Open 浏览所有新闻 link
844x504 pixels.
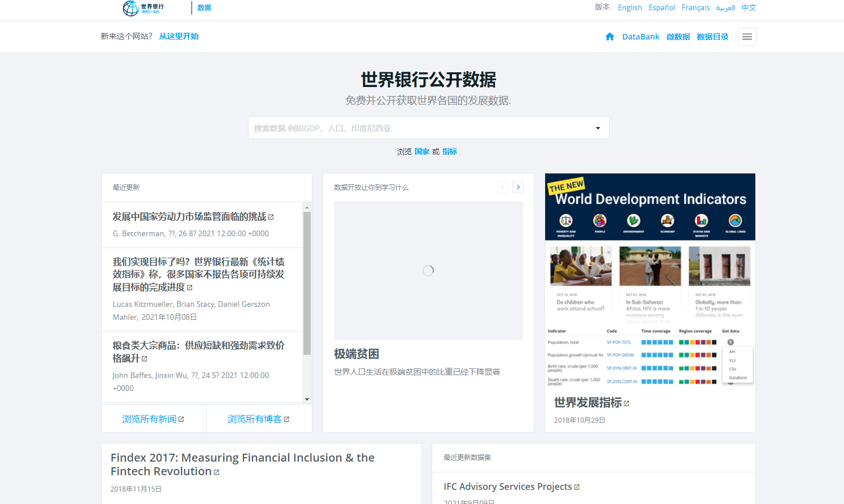tap(149, 419)
